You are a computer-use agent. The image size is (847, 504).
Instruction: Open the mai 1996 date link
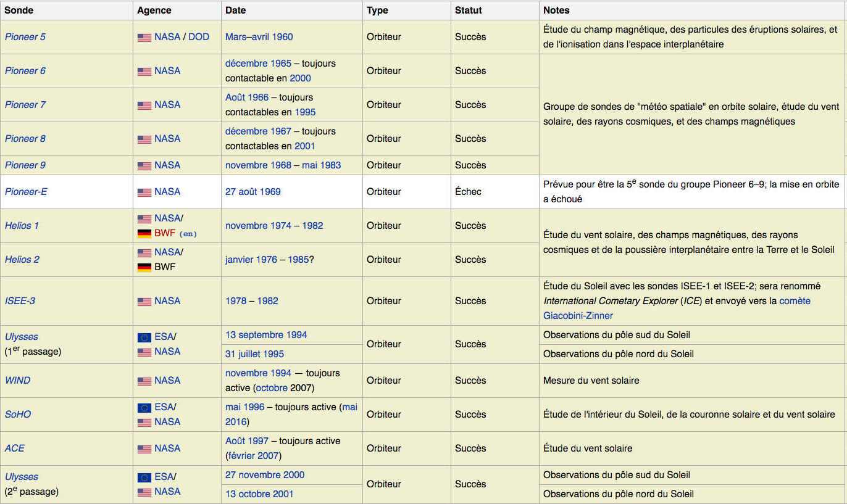coord(245,407)
